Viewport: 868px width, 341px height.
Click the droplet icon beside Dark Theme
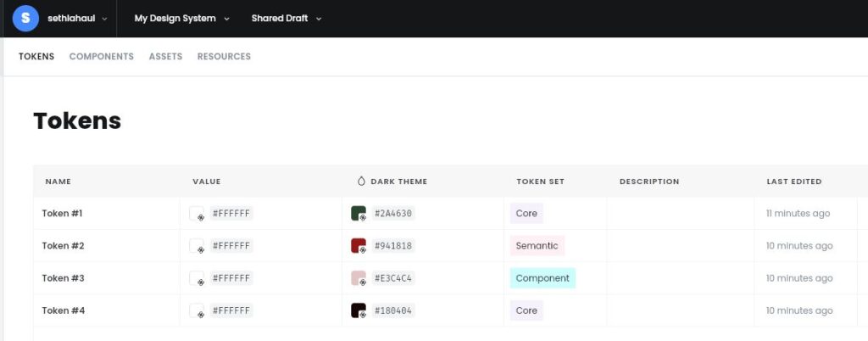pos(361,182)
